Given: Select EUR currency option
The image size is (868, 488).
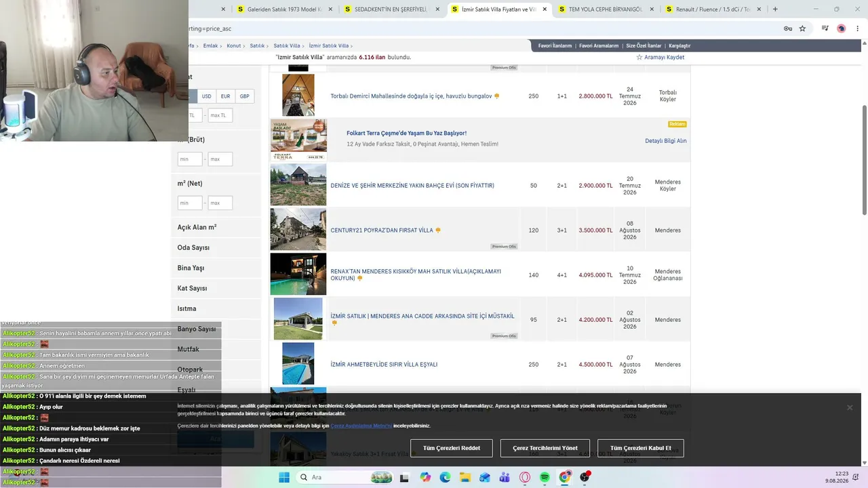Looking at the screenshot, I should [x=225, y=96].
